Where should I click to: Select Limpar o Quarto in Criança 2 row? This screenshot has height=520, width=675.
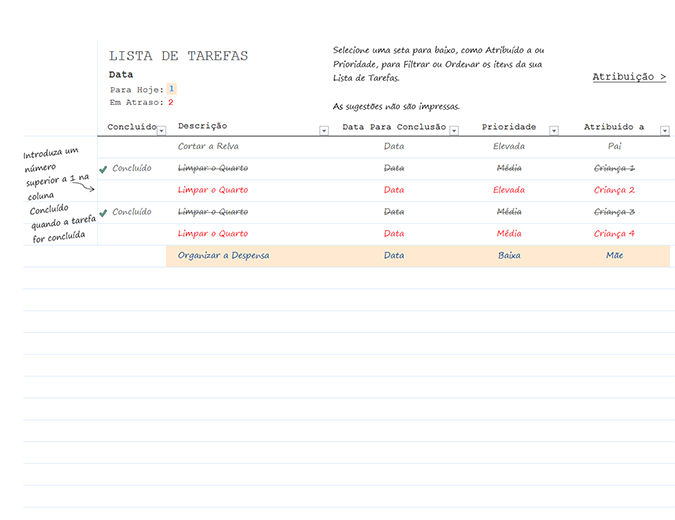[213, 190]
